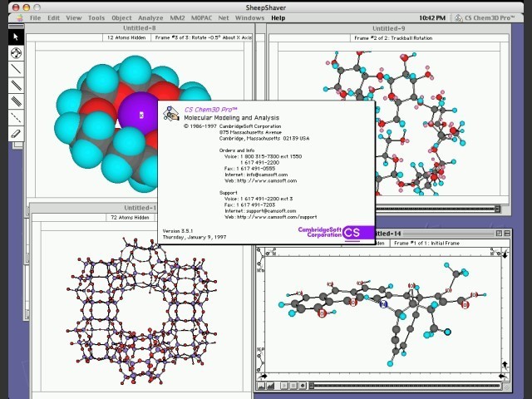Viewport: 532px width, 399px height.
Task: Open the Tools menu
Action: pyautogui.click(x=96, y=18)
